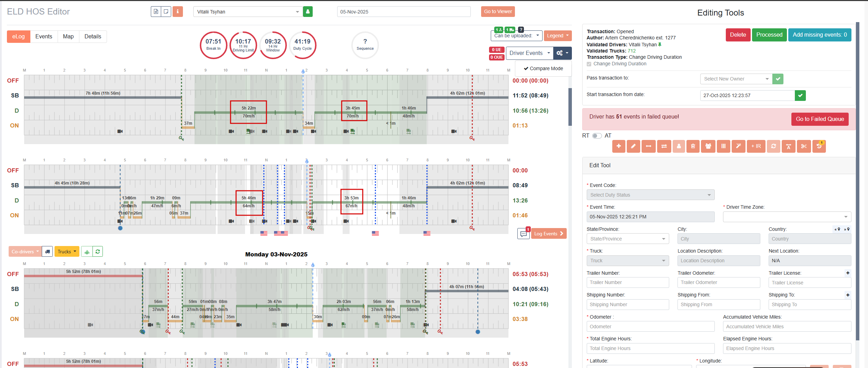Click the orange info icon button
Screen dimensions: 868x368
point(178,11)
